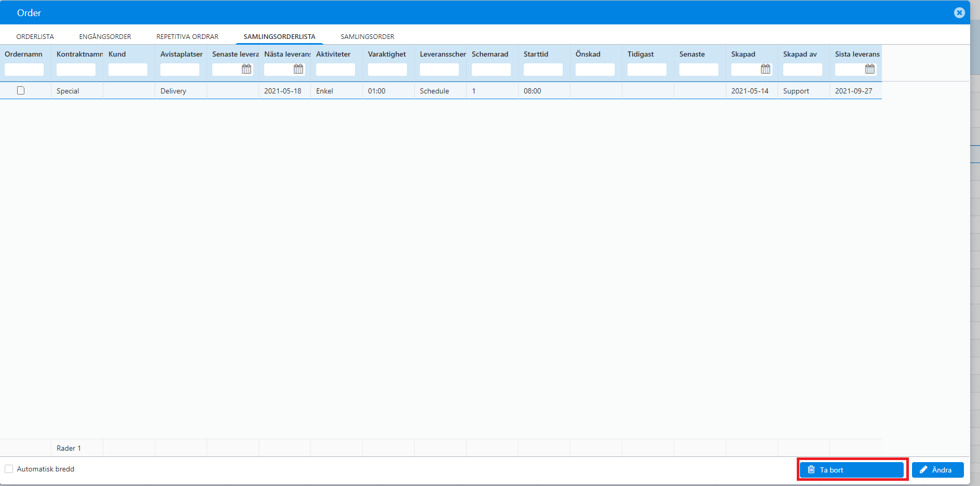
Task: Open calendar picker in Skapad filter
Action: click(x=766, y=69)
